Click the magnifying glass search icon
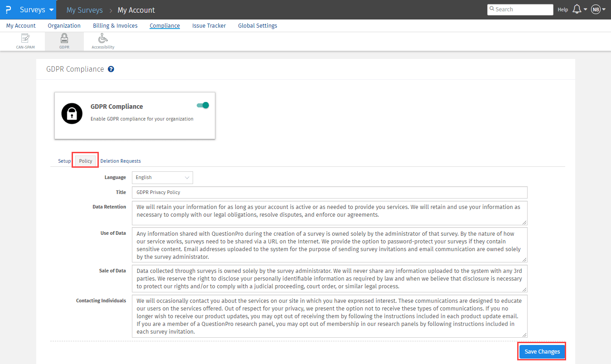Viewport: 611px width, 364px height. pos(492,9)
